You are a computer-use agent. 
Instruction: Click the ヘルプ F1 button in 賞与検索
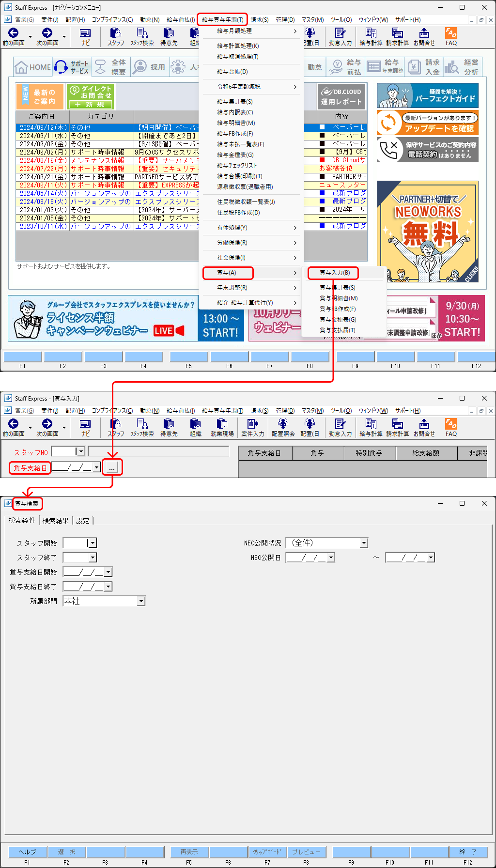(x=27, y=852)
